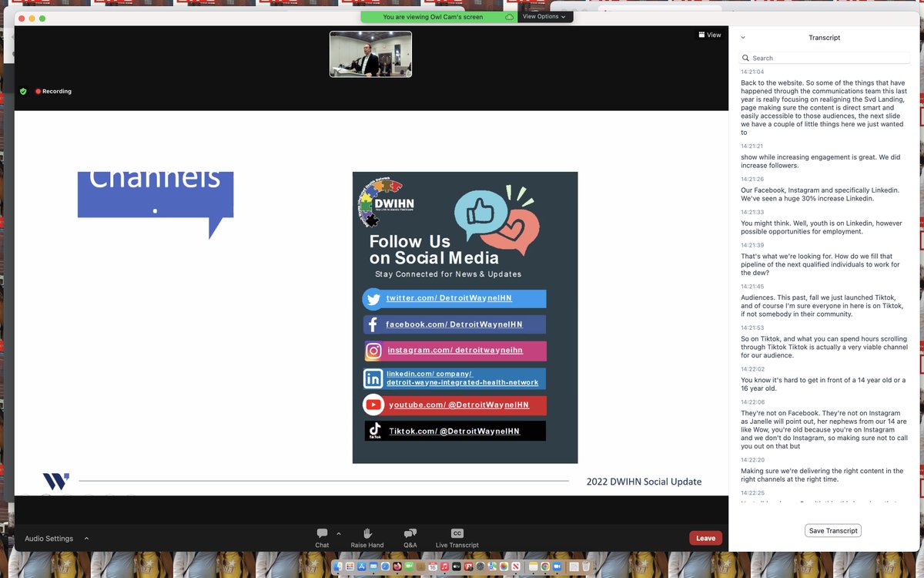Open the Chat panel
Image resolution: width=924 pixels, height=578 pixels.
322,537
